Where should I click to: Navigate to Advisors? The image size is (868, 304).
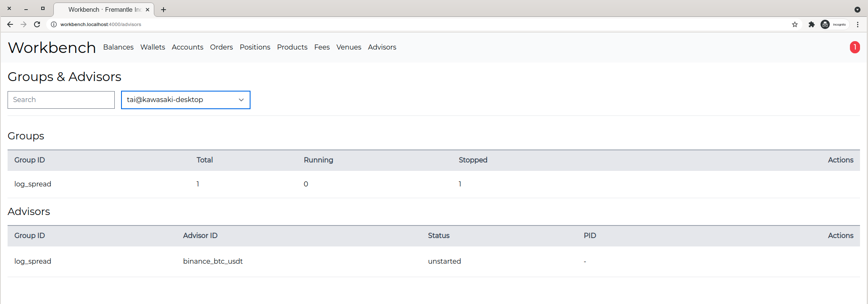(382, 47)
